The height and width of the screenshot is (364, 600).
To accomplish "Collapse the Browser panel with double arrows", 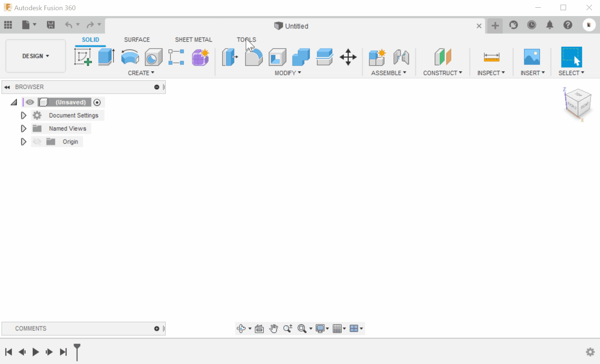I will click(7, 87).
